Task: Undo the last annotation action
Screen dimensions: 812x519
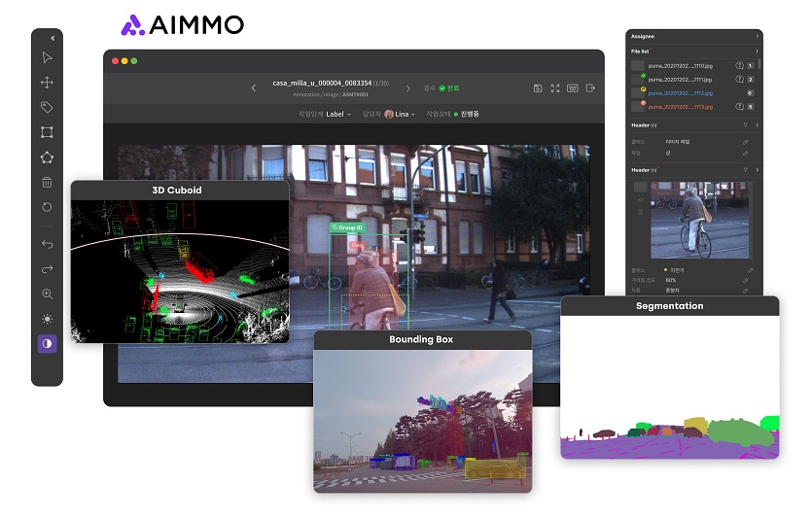Action: [47, 244]
